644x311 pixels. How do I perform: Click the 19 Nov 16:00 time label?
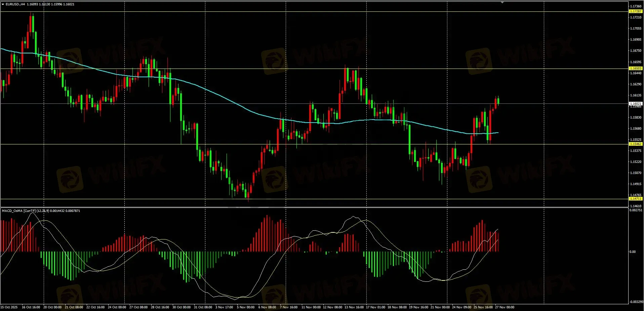418,307
